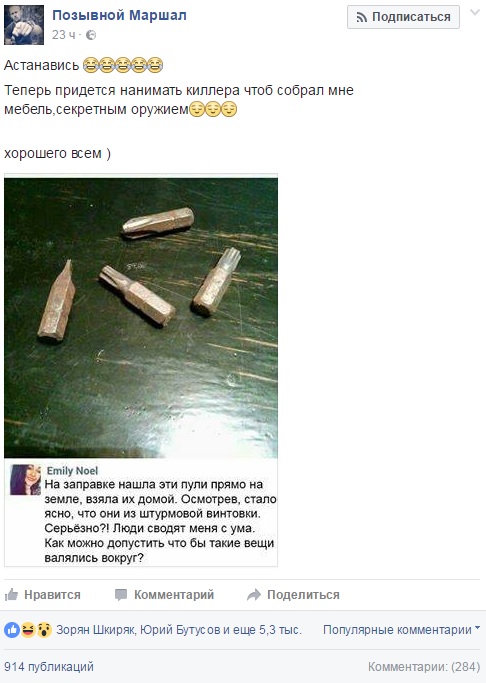Open the Позывной Маршал profile name link
Screen dimensions: 486x683
(x=119, y=15)
